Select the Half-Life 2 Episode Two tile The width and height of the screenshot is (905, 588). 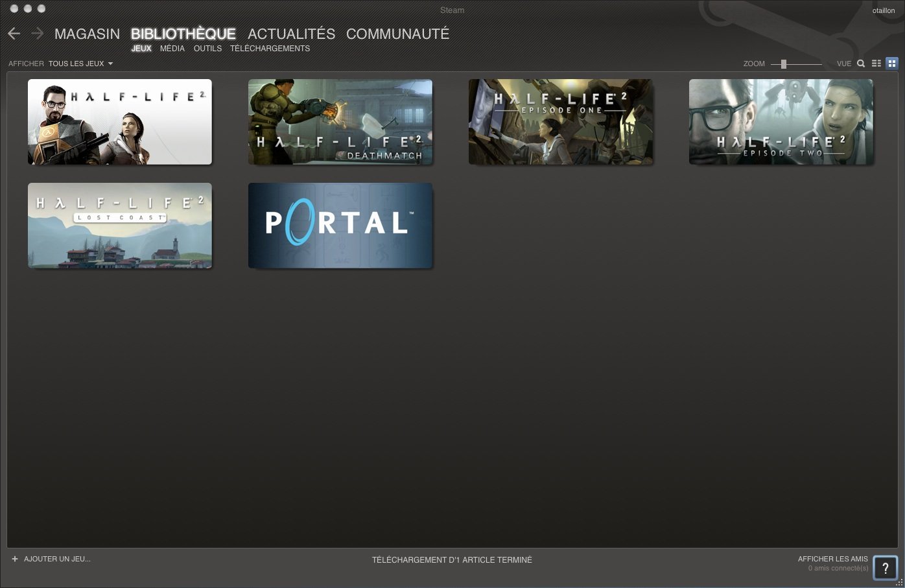point(781,122)
